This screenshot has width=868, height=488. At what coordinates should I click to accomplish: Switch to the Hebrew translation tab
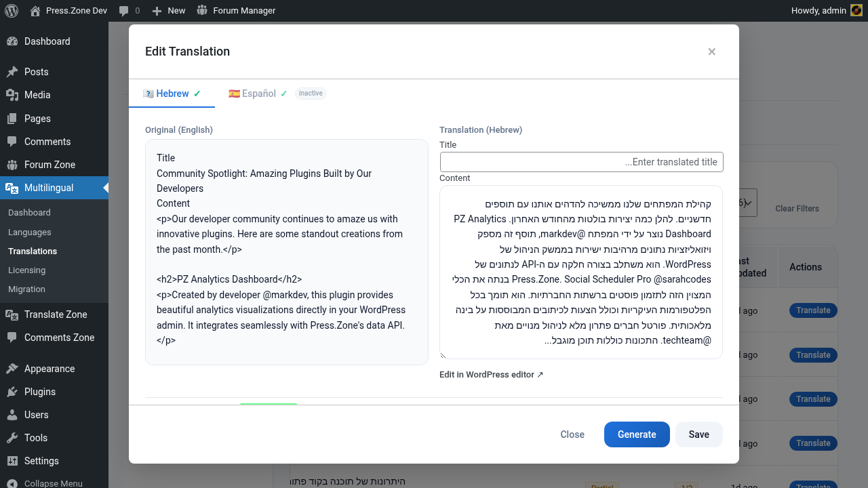[x=172, y=94]
